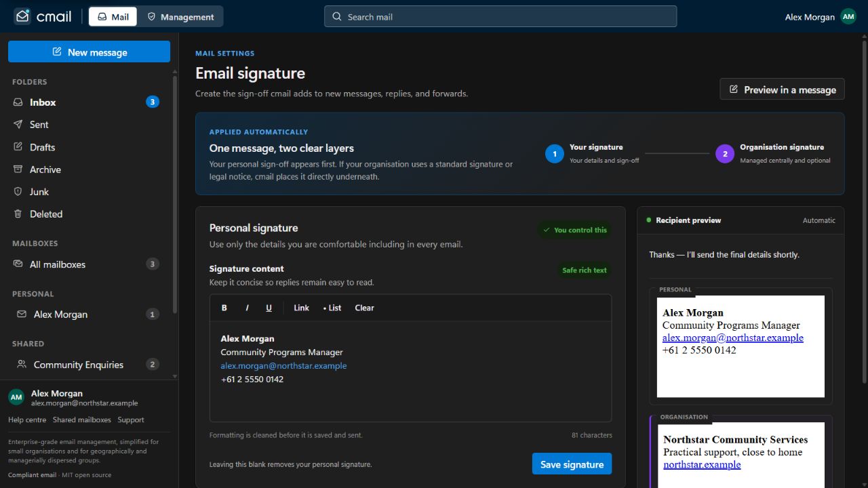The height and width of the screenshot is (488, 868).
Task: Click the 81 characters counter
Action: (x=592, y=435)
